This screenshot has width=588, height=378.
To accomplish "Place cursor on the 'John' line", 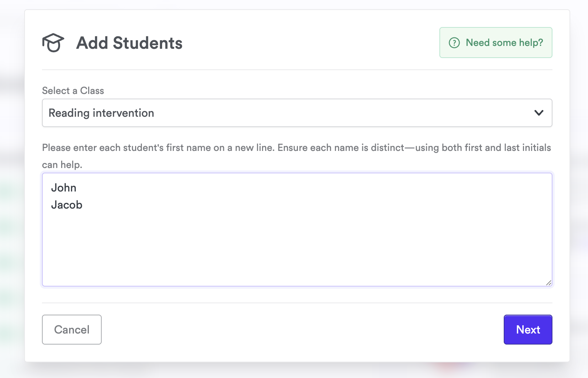I will click(64, 188).
